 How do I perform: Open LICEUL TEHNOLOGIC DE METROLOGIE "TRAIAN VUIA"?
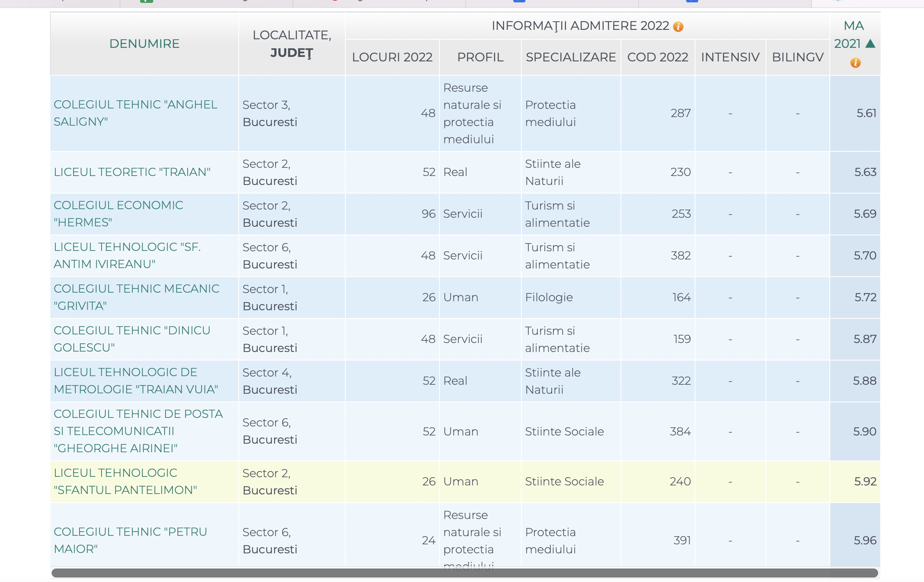tap(136, 381)
